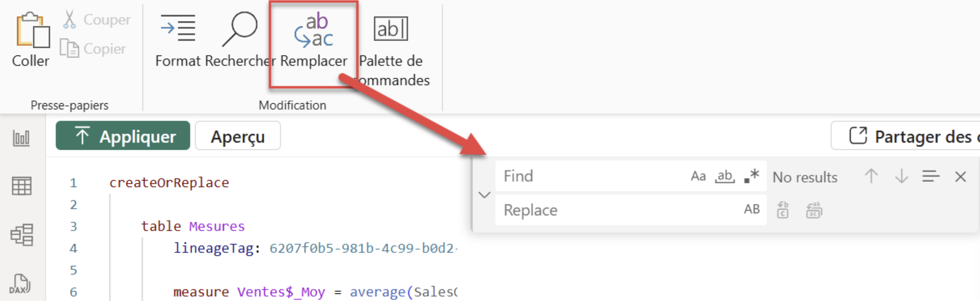Click the Appliquer button

[x=123, y=136]
